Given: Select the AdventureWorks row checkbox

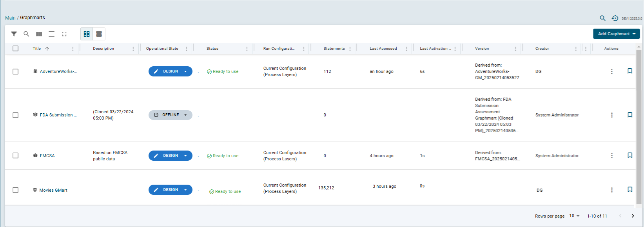Looking at the screenshot, I should (x=16, y=72).
